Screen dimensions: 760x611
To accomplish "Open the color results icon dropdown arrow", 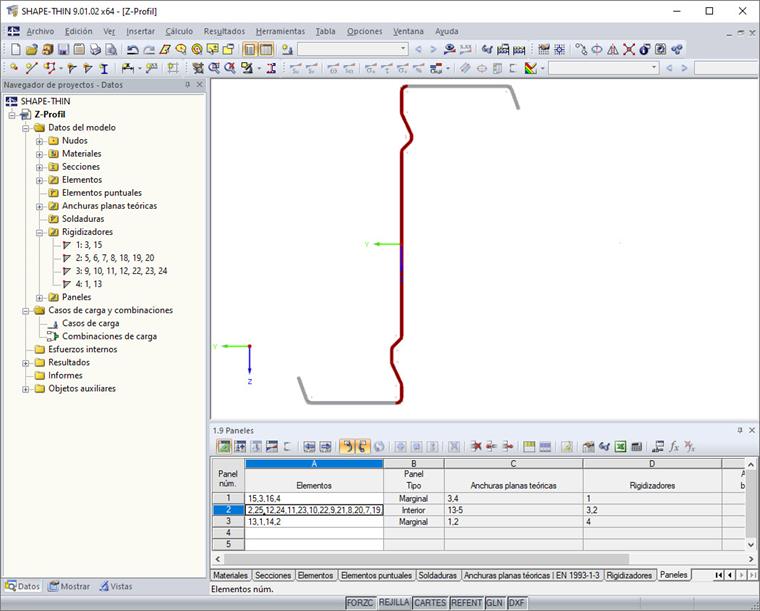I will point(542,68).
